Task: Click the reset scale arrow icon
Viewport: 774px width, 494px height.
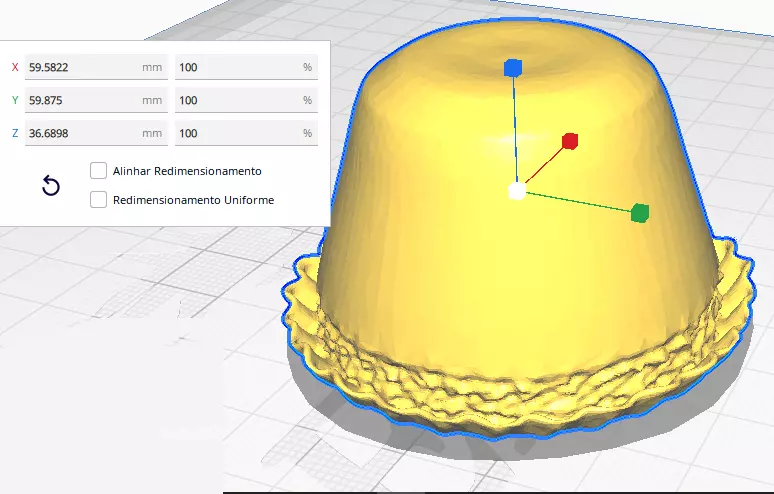Action: coord(51,186)
